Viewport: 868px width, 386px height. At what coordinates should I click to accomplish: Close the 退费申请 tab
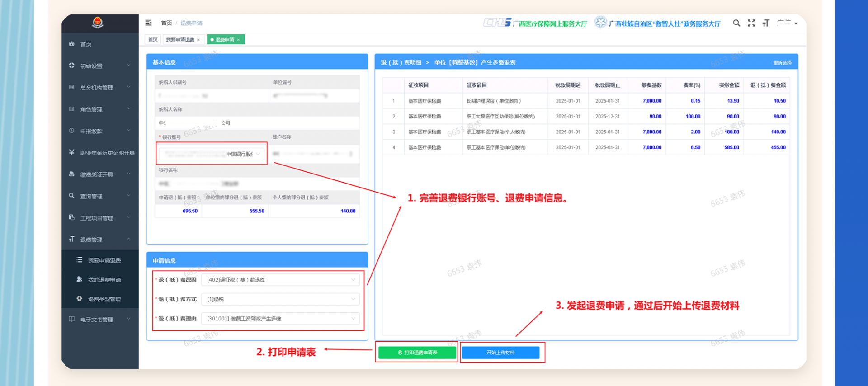[238, 40]
